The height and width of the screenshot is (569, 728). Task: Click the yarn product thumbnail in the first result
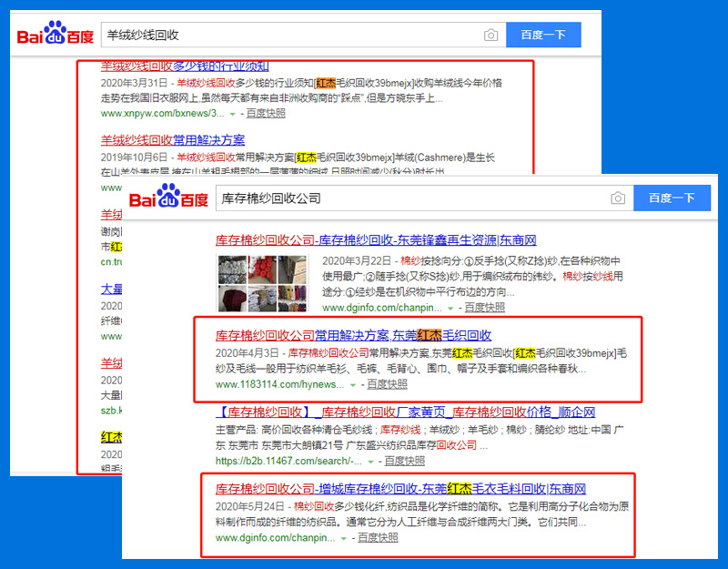[x=262, y=283]
